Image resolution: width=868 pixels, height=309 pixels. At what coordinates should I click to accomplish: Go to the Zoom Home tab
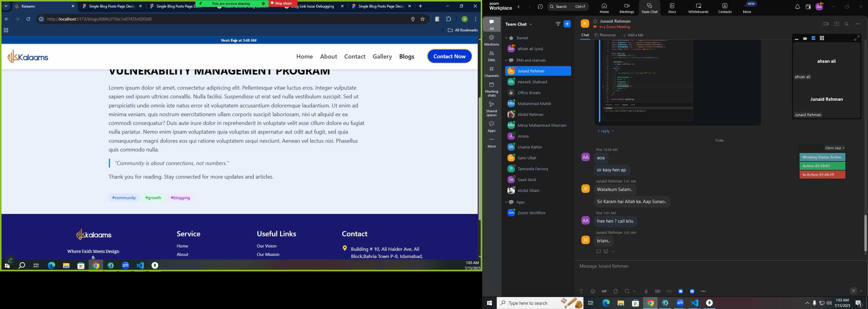tap(604, 8)
